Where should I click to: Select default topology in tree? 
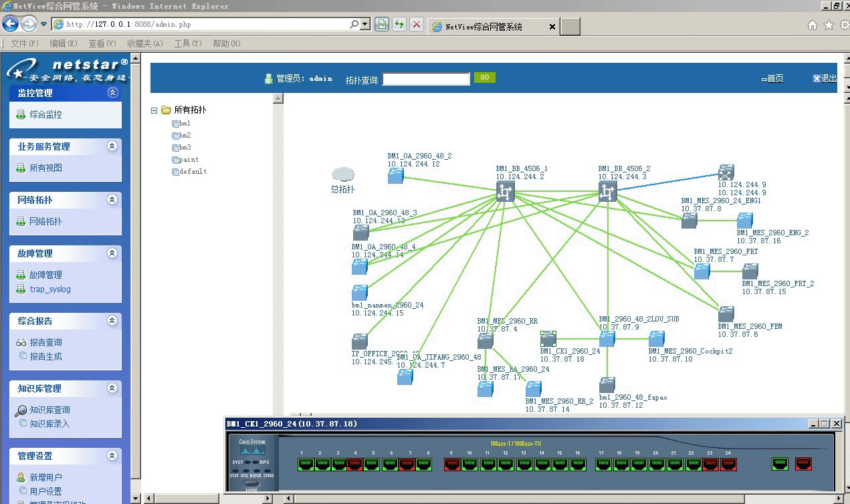pyautogui.click(x=193, y=172)
